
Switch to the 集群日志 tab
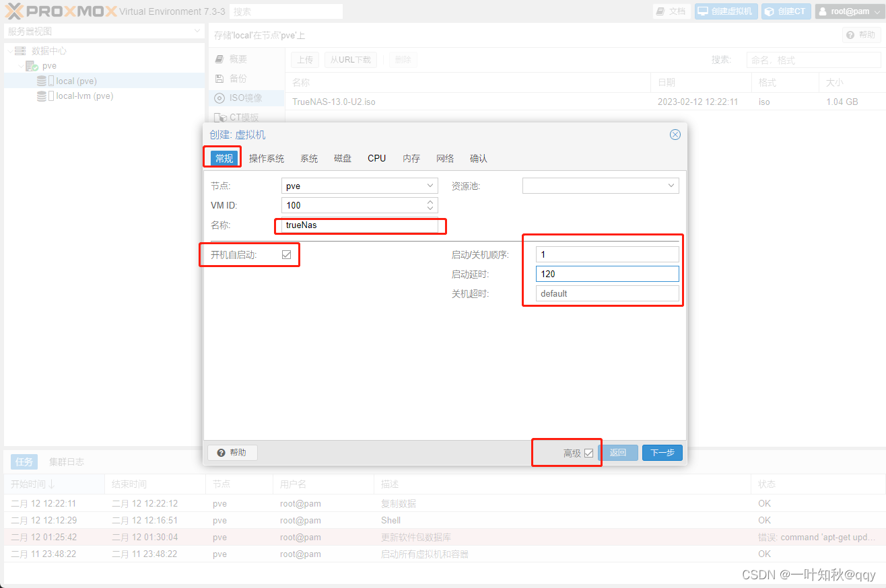click(x=67, y=462)
